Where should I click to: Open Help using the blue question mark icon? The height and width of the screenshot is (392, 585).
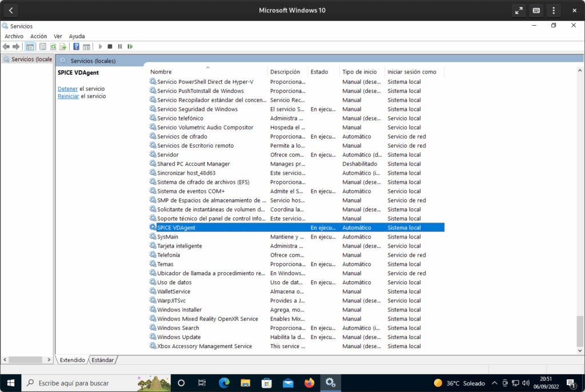tap(76, 46)
